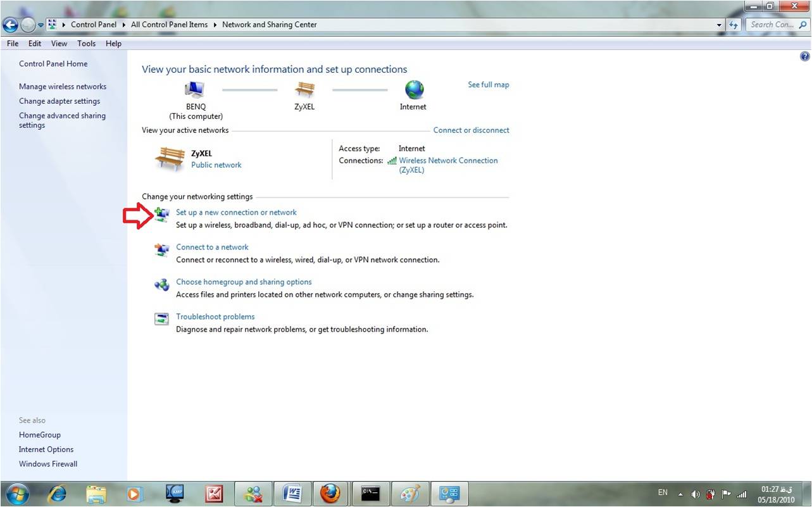The height and width of the screenshot is (507, 812).
Task: Launch Internet Explorer from the taskbar
Action: 58,493
